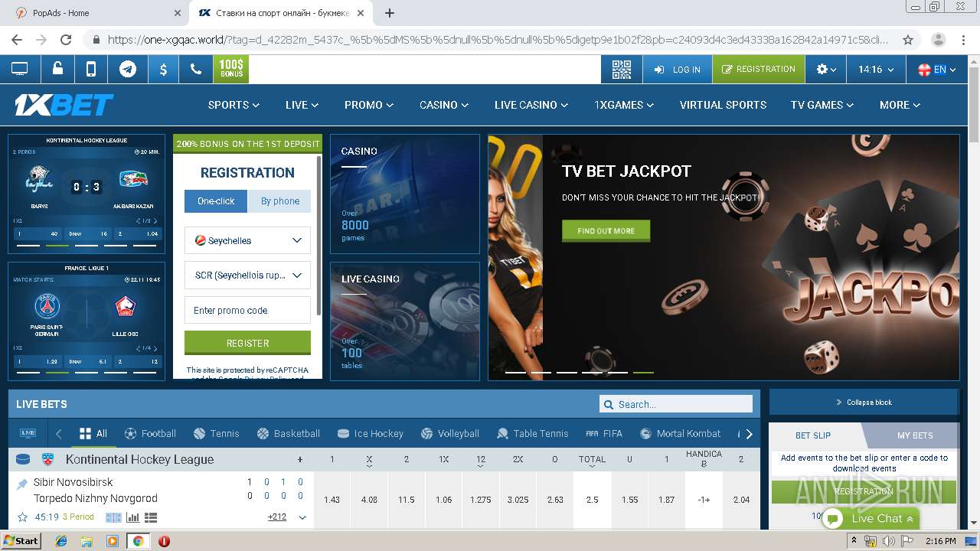Open the desktop app monitor icon
980x551 pixels.
[19, 69]
